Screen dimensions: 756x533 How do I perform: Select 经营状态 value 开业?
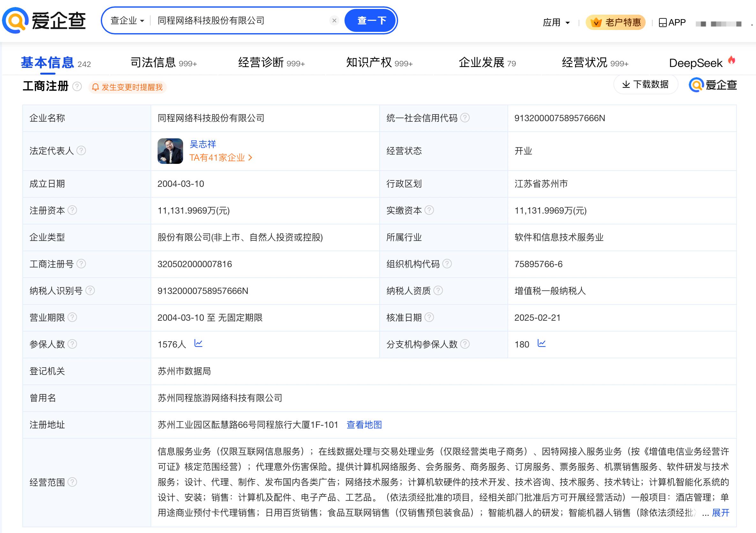(523, 151)
